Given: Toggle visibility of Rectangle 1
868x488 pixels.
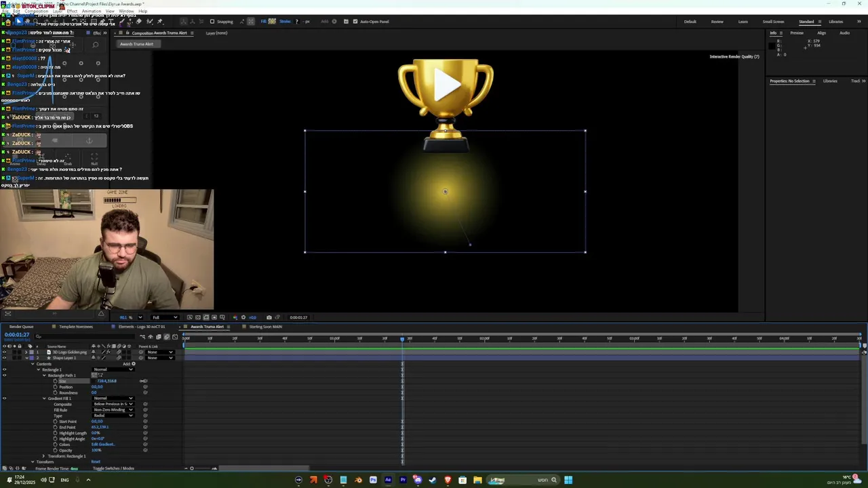Looking at the screenshot, I should click(4, 369).
